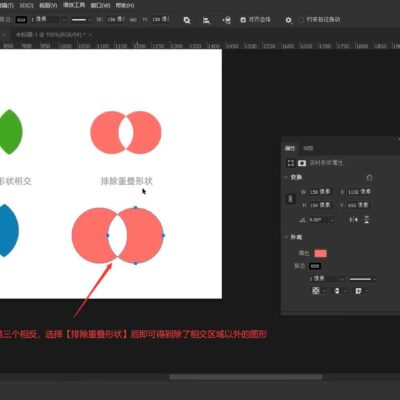400x400 pixels.
Task: Open the 帮助(H) menu
Action: pyautogui.click(x=125, y=6)
